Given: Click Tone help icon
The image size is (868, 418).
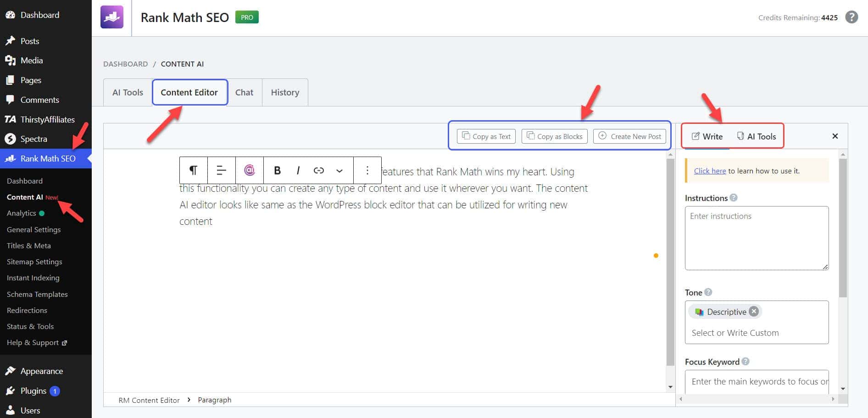Looking at the screenshot, I should pos(708,292).
